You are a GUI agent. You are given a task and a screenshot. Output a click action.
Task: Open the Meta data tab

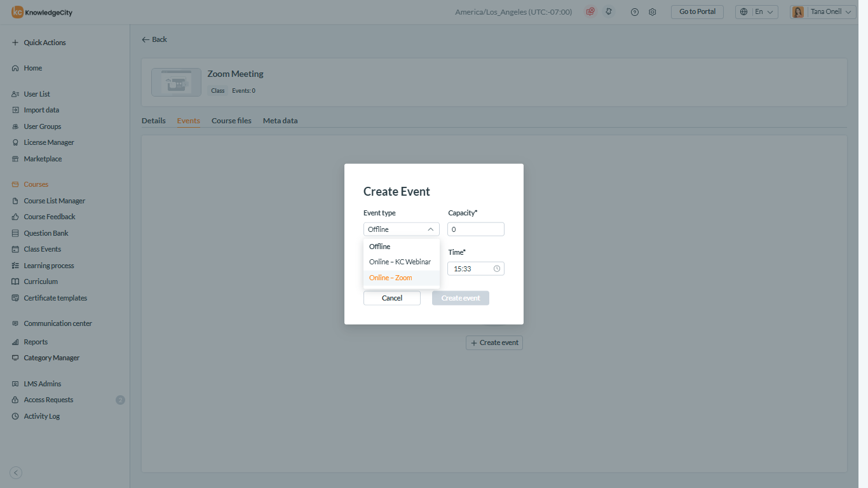tap(280, 121)
